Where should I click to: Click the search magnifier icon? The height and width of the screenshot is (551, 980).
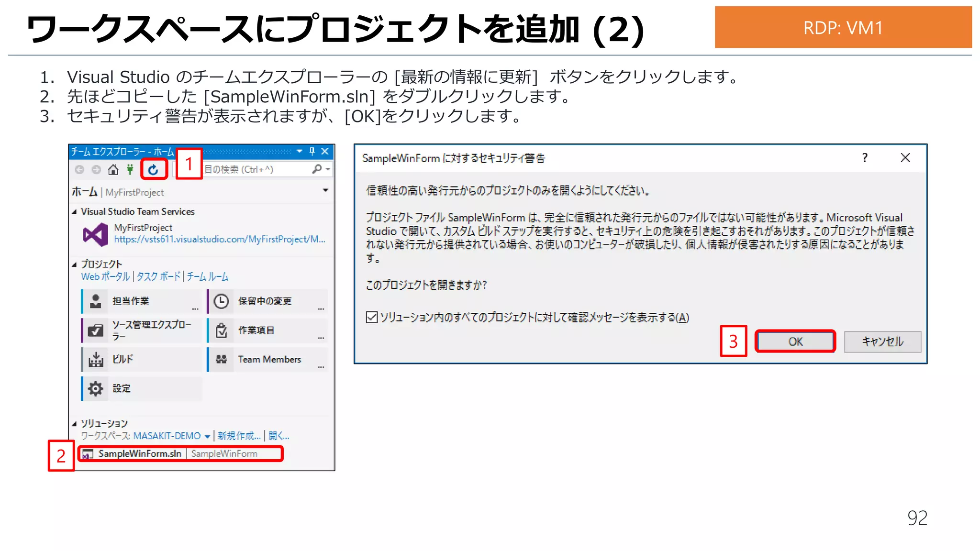click(x=317, y=169)
